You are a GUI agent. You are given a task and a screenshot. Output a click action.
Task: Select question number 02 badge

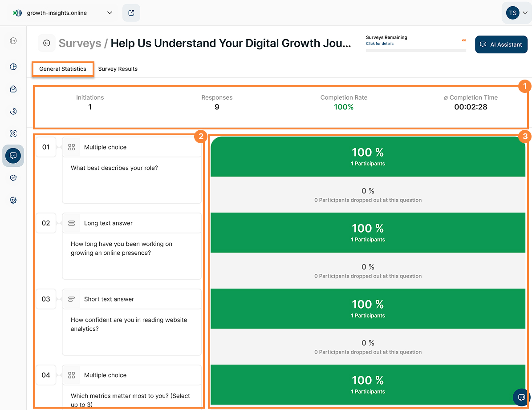[x=46, y=223]
